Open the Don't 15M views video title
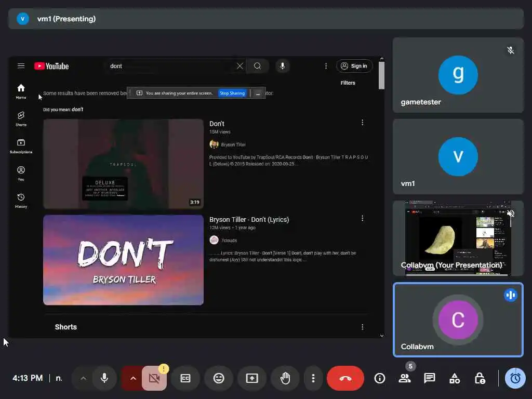This screenshot has width=532, height=399. (x=217, y=124)
